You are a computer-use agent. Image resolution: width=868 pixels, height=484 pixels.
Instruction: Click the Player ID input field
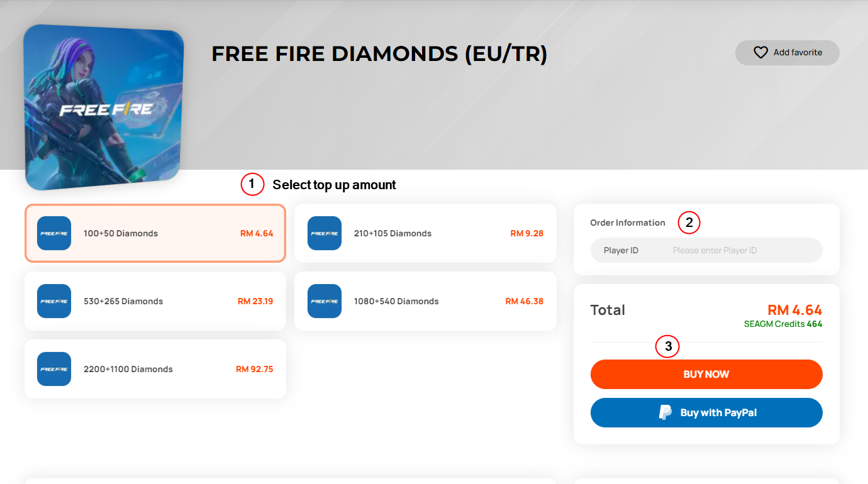click(x=706, y=250)
